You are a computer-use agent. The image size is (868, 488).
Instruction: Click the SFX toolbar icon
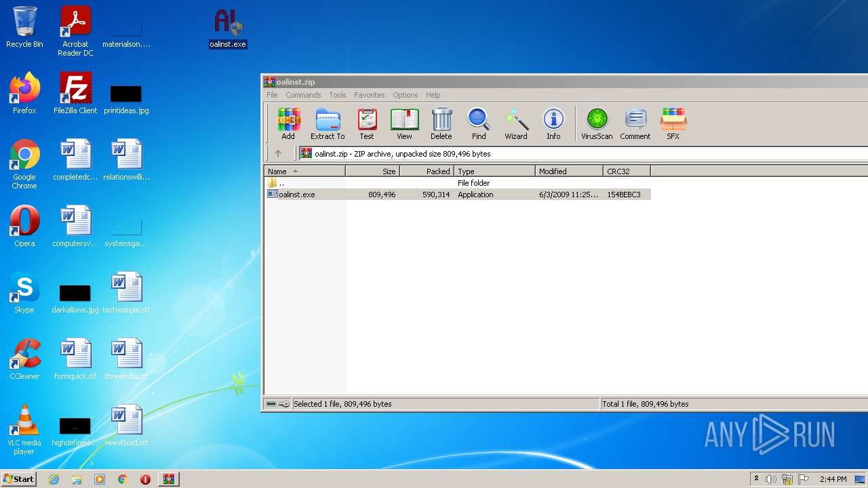tap(673, 123)
